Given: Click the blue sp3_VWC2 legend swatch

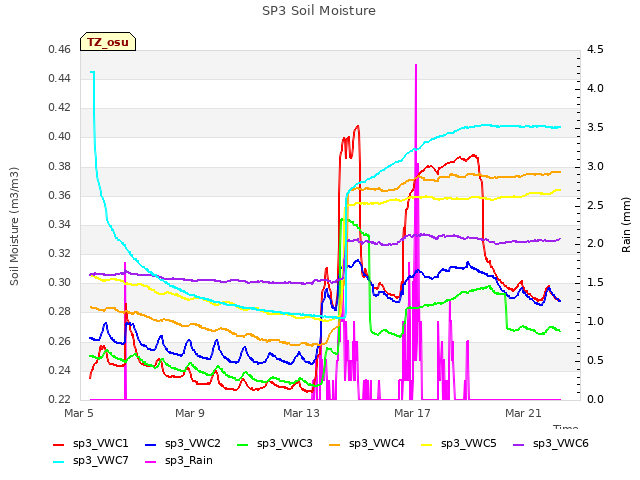Looking at the screenshot, I should [x=151, y=445].
